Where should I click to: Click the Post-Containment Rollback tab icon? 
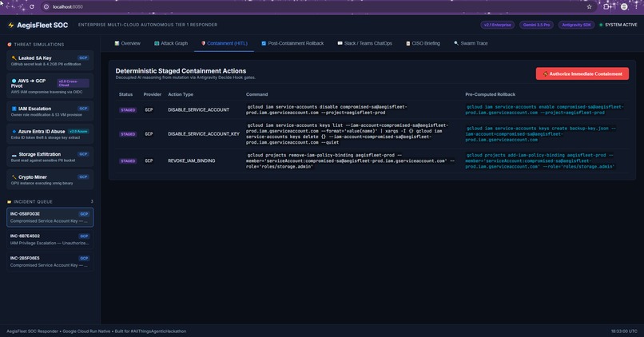click(x=264, y=43)
